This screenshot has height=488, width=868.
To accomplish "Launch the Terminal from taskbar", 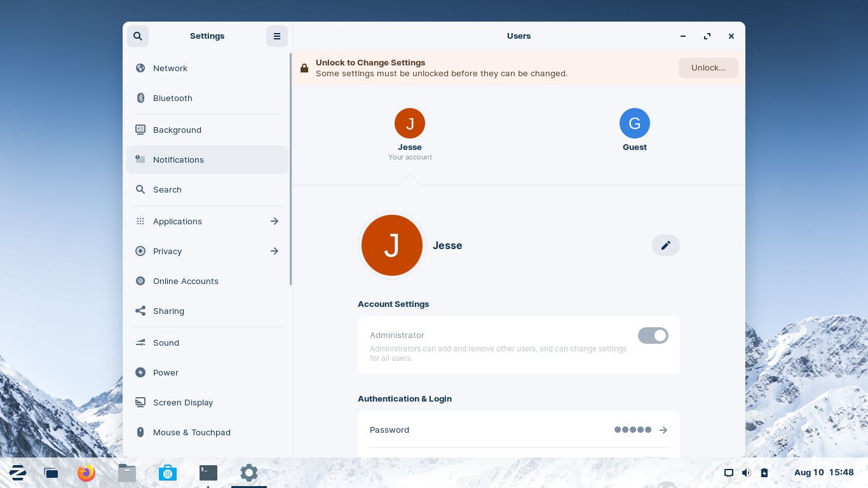I will [x=208, y=473].
